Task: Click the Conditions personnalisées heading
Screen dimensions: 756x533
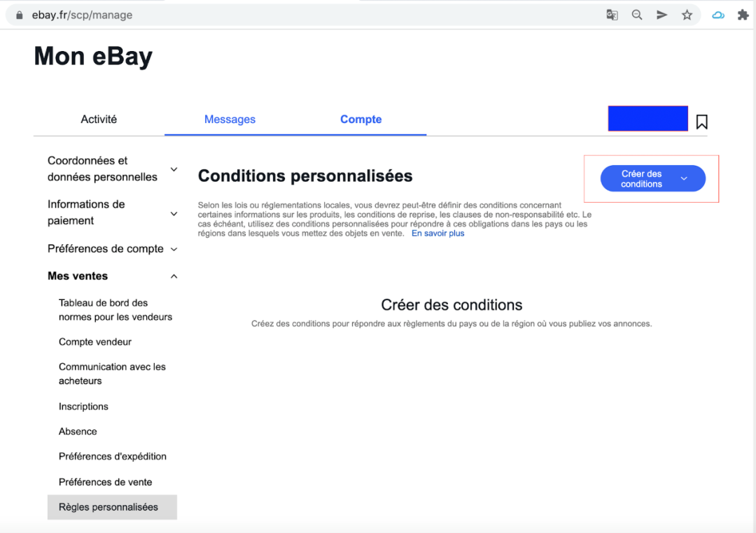Action: coord(305,176)
